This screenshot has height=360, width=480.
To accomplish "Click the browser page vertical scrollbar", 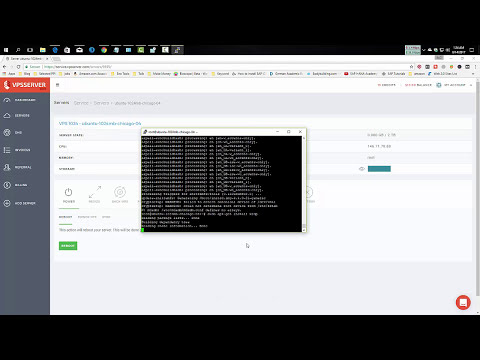I will [478, 197].
